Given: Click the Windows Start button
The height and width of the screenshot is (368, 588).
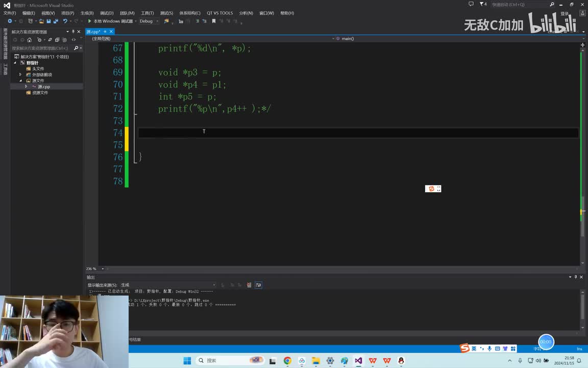Looking at the screenshot, I should pyautogui.click(x=187, y=360).
